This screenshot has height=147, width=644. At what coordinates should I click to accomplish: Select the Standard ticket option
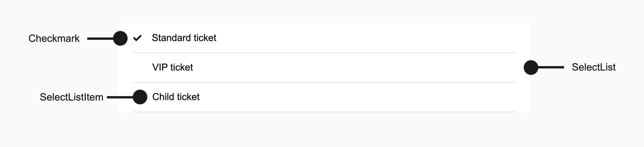point(184,38)
